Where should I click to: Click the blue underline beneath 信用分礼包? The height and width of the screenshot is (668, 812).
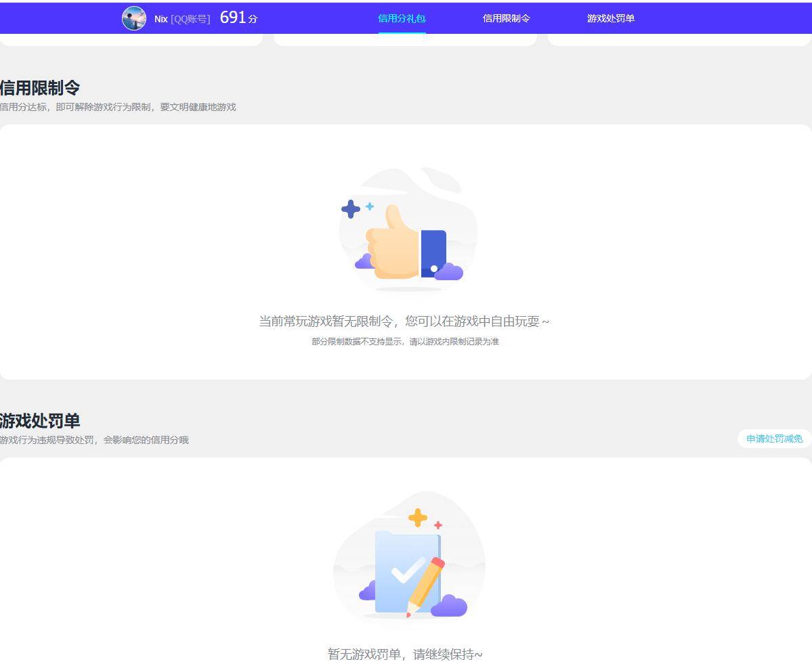tap(402, 35)
